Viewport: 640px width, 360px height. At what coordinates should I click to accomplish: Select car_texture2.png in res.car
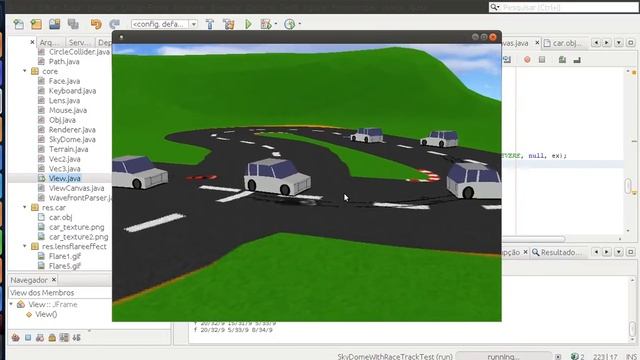pos(78,237)
